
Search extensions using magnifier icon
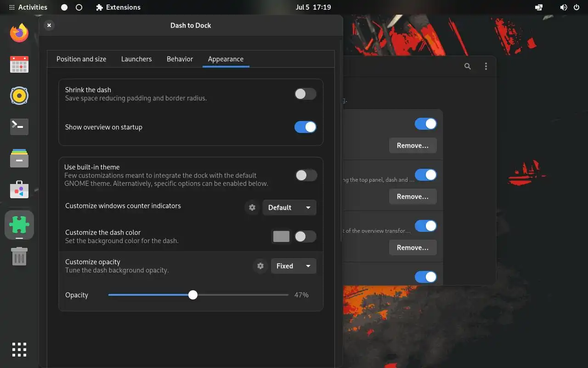click(468, 66)
